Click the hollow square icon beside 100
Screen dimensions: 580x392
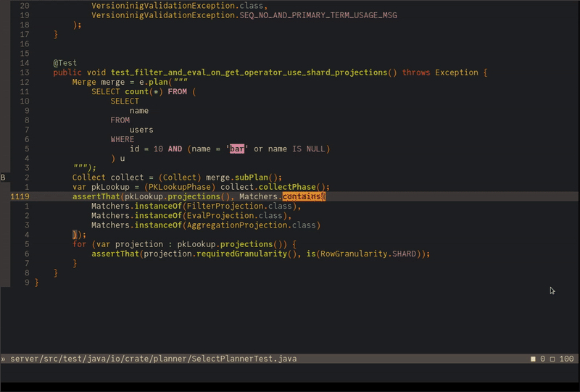(x=552, y=359)
